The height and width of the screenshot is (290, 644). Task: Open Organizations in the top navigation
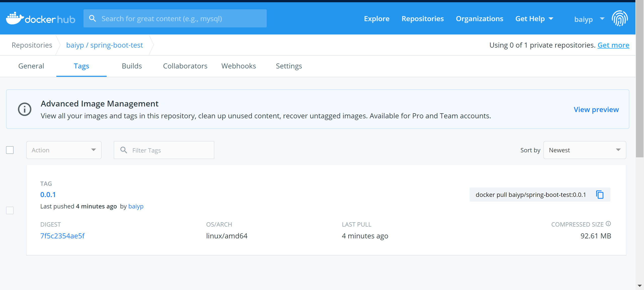coord(479,19)
